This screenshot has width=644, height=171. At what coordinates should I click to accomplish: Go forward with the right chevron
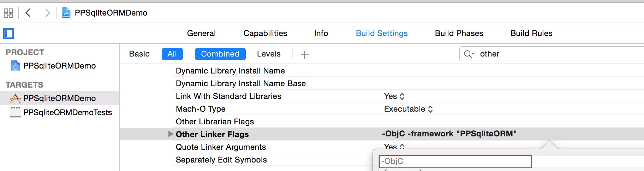(47, 13)
